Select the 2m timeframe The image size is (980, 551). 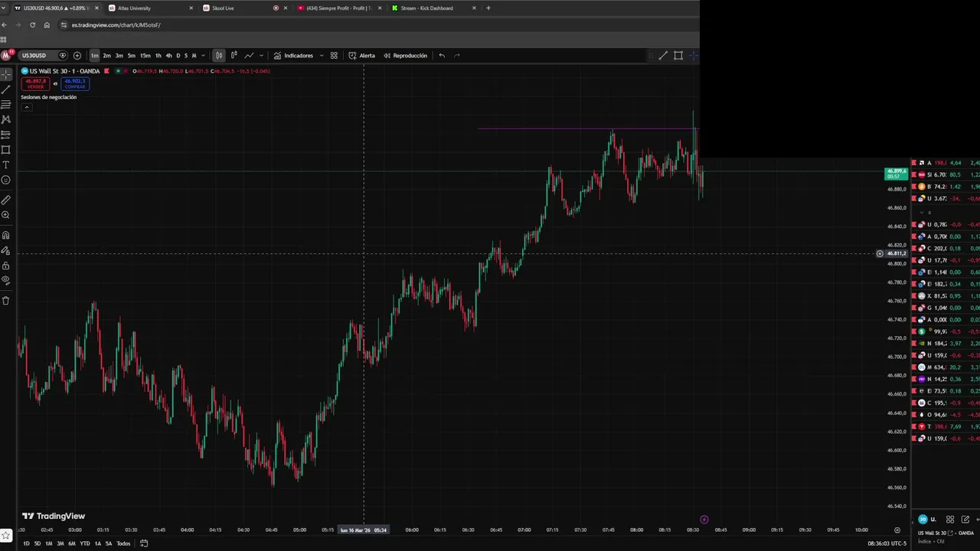click(x=106, y=55)
